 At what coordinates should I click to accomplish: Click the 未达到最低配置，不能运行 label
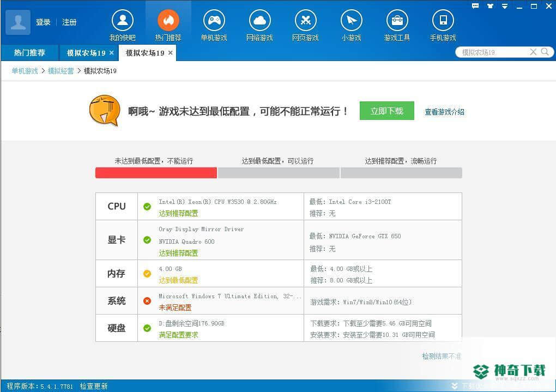154,161
